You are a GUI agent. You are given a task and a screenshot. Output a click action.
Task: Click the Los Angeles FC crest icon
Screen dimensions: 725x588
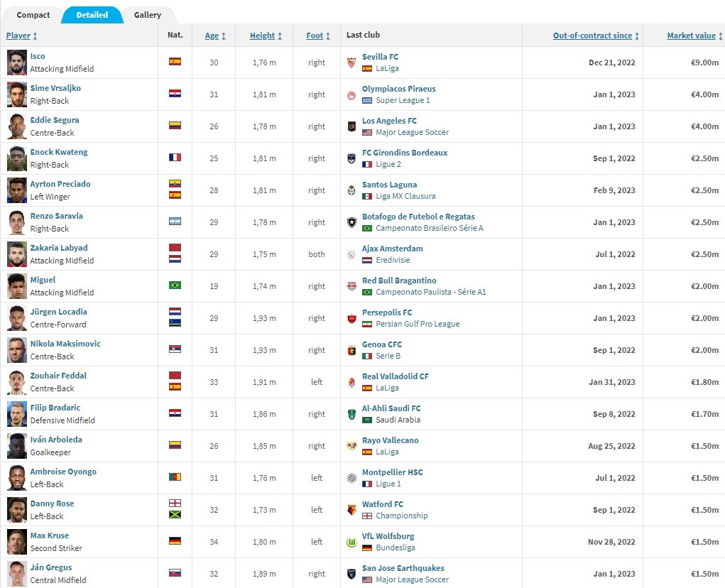(351, 126)
